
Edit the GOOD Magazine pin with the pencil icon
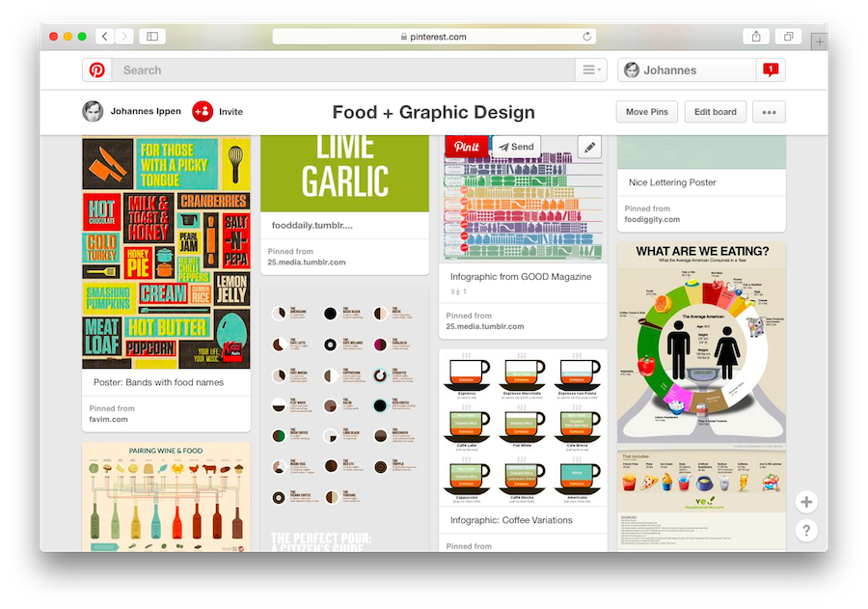pos(589,148)
